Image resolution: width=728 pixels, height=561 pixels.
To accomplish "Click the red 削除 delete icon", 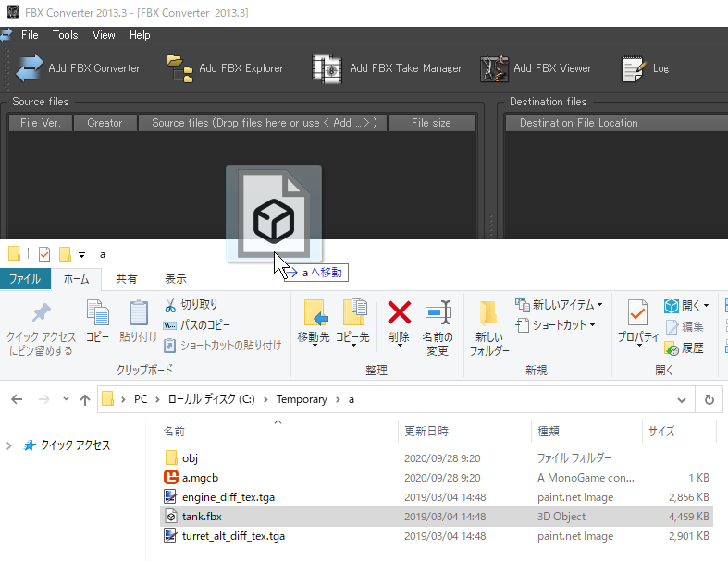I will (x=400, y=312).
